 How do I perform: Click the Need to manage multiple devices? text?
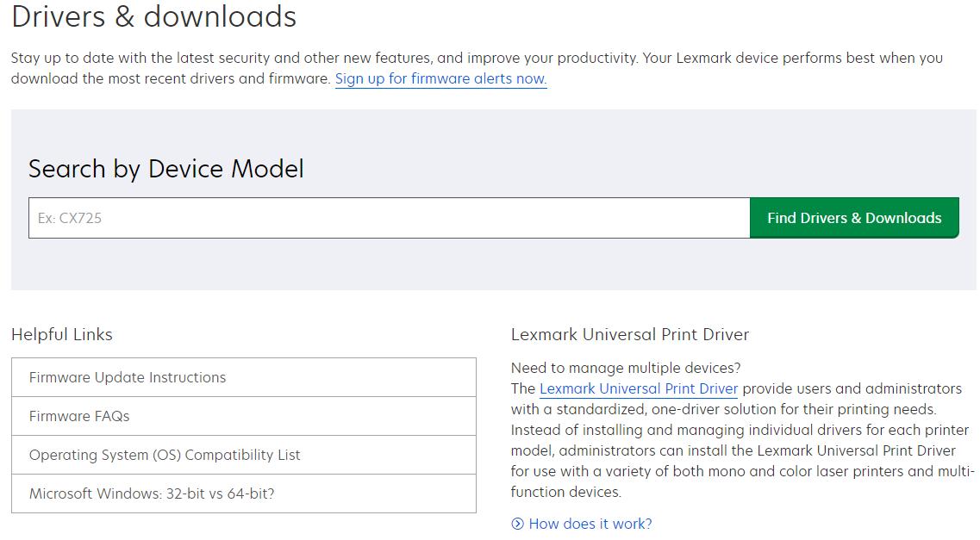pos(626,369)
